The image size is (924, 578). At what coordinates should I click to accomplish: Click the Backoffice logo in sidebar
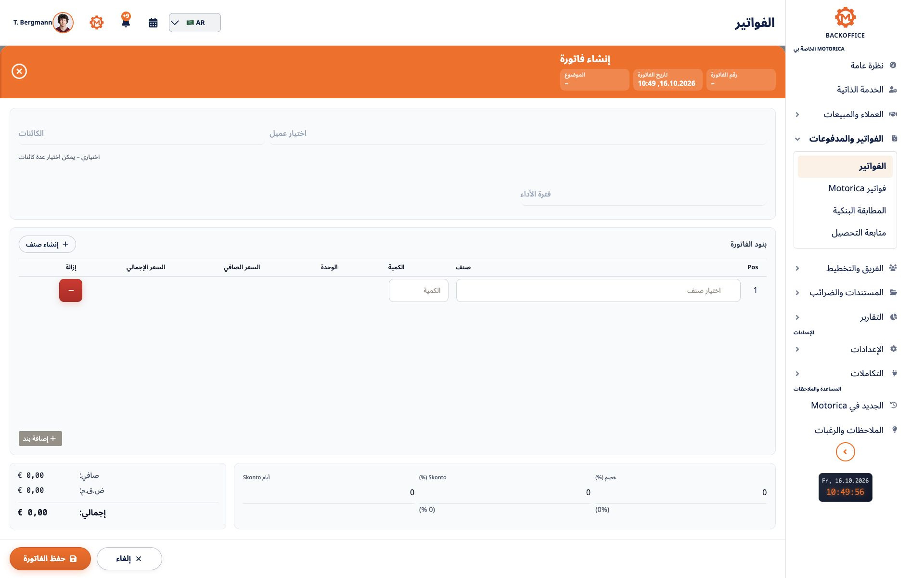845,23
